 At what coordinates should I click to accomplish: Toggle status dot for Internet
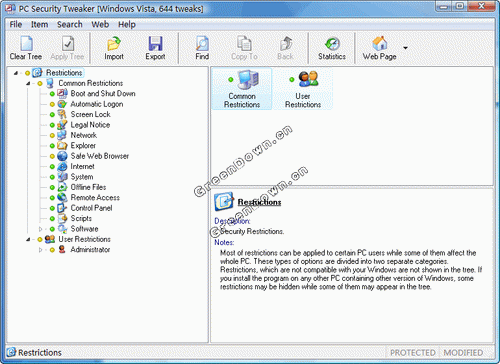[52, 166]
